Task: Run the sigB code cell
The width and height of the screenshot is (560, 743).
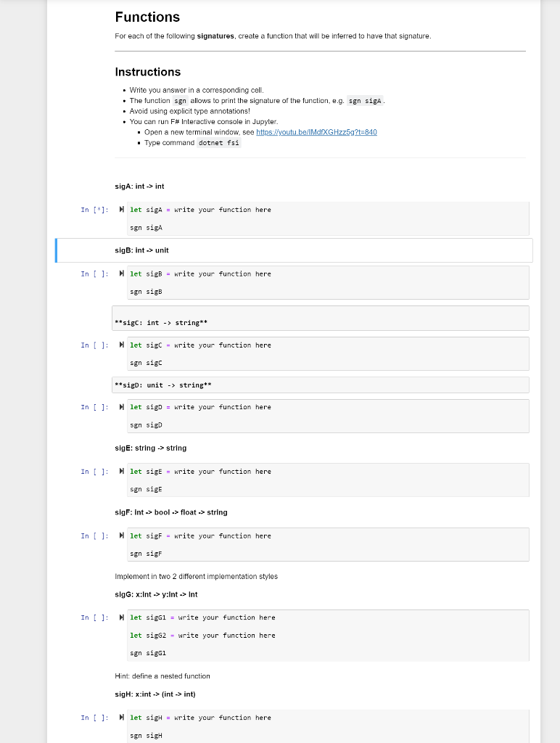Action: [x=120, y=274]
